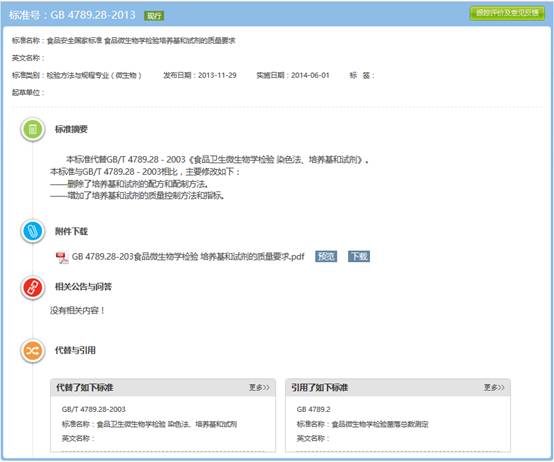The height and width of the screenshot is (462, 554).
Task: Click the orange shuffle 代替与引用 icon
Action: tap(33, 351)
